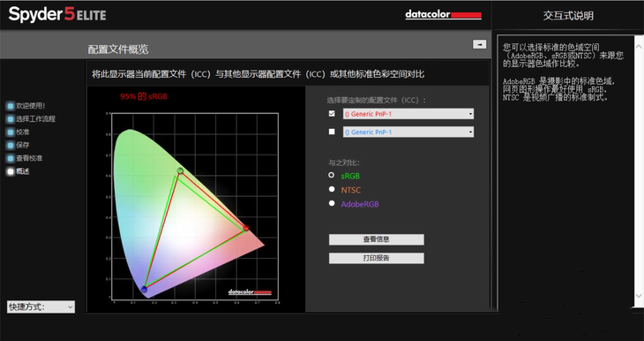The width and height of the screenshot is (644, 341).
Task: Uncheck the first Generic PnP-1 profile checkbox
Action: pos(332,114)
